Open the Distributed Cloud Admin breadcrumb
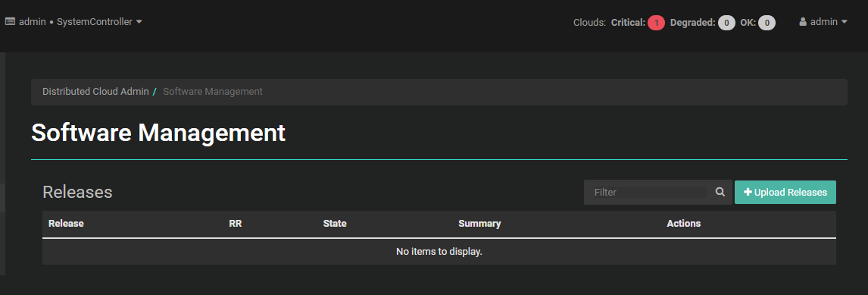Viewport: 868px width, 295px height. click(x=95, y=92)
